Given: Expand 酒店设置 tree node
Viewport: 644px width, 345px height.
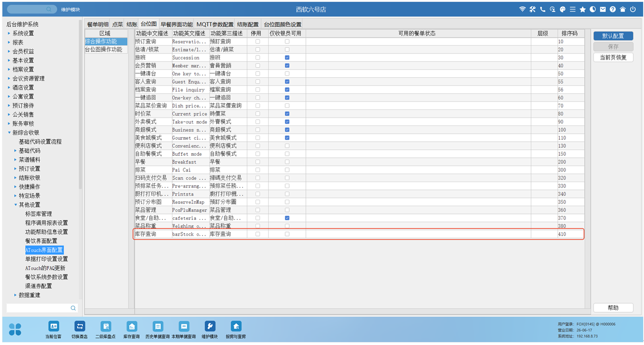Looking at the screenshot, I should point(9,87).
